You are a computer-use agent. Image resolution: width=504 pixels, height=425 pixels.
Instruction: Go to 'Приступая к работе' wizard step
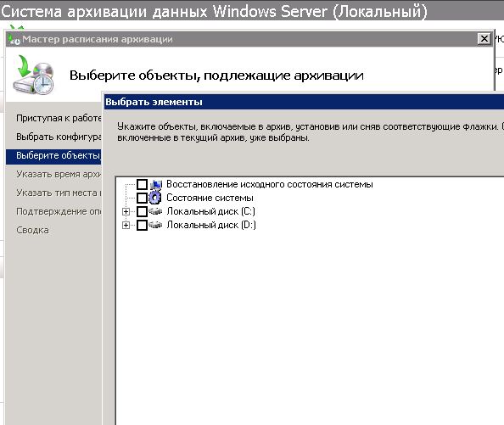pos(59,118)
